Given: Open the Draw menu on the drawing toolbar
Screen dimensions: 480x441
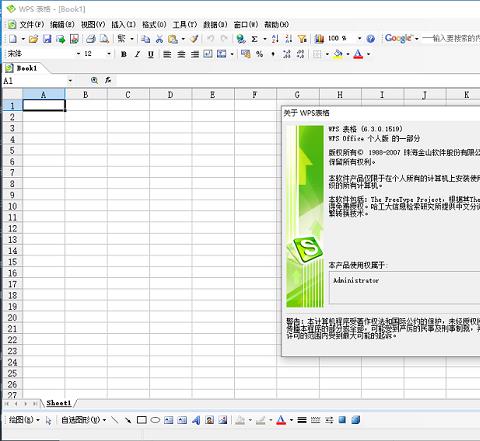Looking at the screenshot, I should point(24,420).
